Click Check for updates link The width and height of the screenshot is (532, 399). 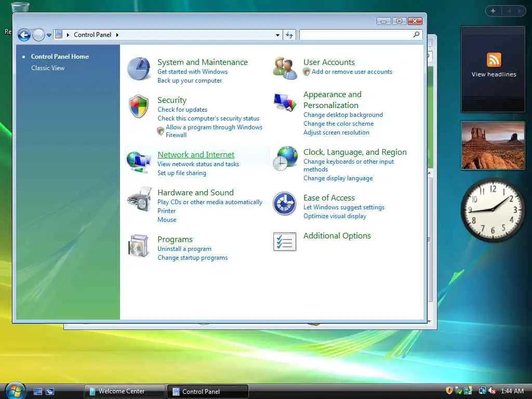(182, 110)
